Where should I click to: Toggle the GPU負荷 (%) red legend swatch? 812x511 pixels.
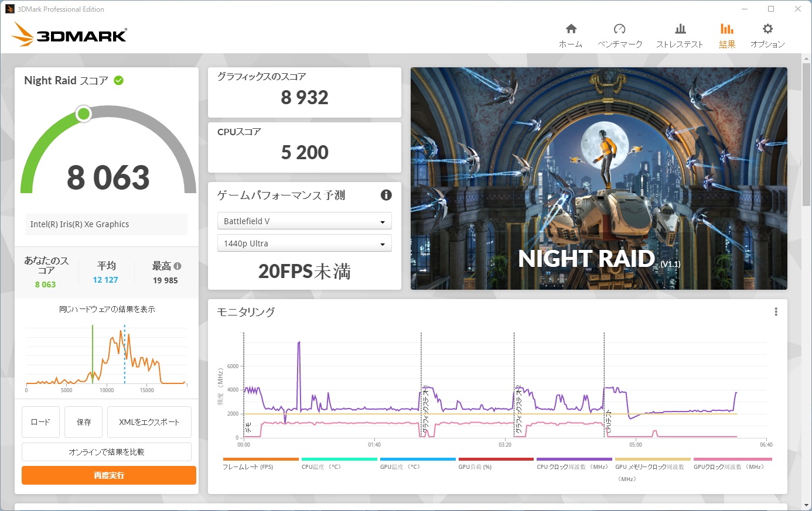(496, 459)
